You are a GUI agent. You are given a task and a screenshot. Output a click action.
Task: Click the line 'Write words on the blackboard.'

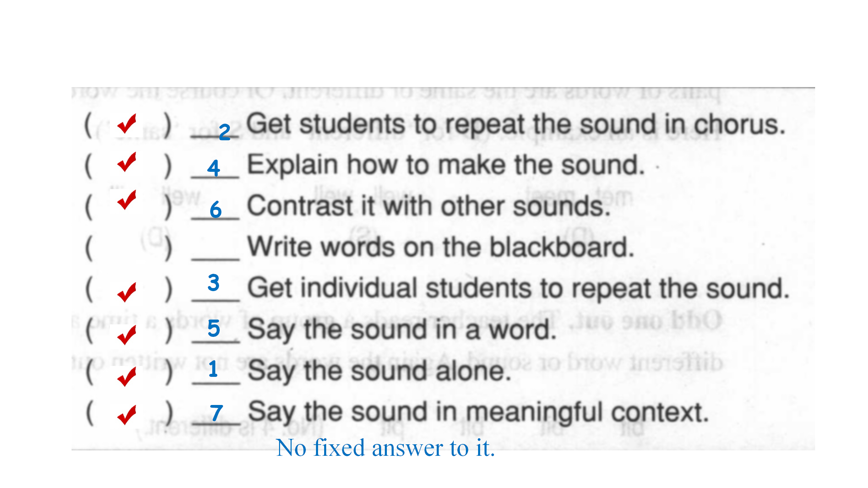441,247
